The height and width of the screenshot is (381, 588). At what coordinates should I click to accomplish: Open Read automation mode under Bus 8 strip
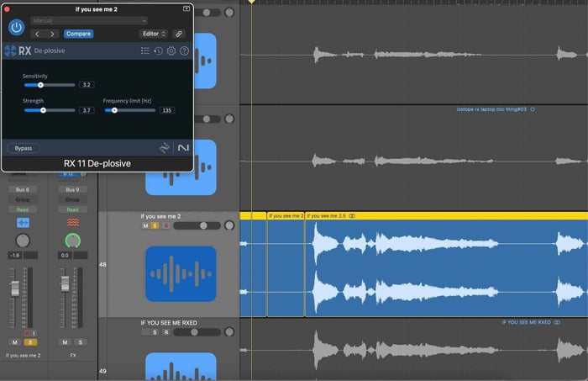tap(23, 209)
